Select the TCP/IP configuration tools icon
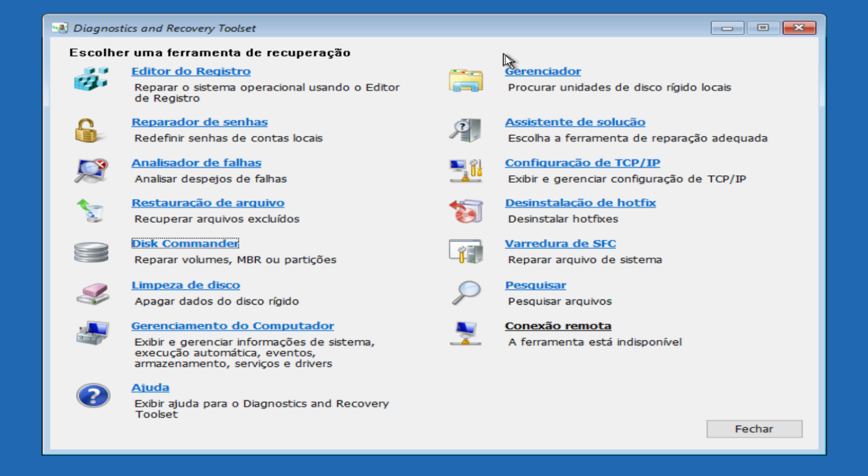Image resolution: width=868 pixels, height=476 pixels. (466, 170)
